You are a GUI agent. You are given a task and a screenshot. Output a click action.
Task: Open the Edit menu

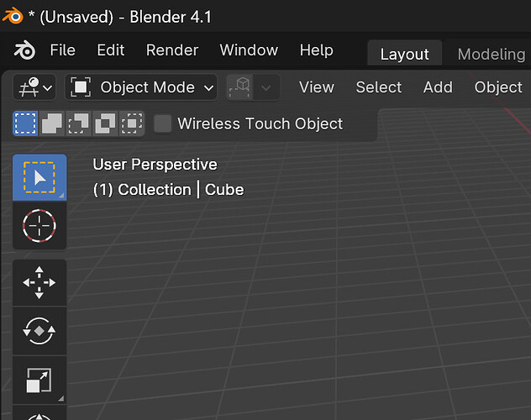[111, 50]
